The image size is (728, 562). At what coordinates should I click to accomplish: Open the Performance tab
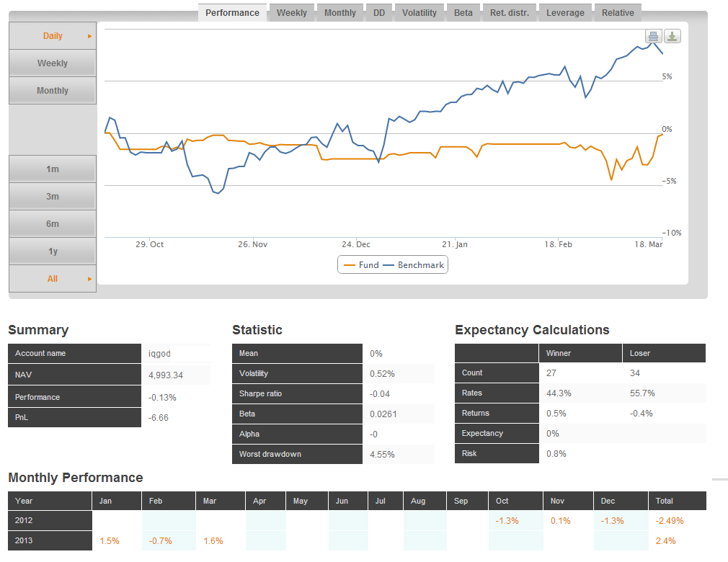(232, 13)
